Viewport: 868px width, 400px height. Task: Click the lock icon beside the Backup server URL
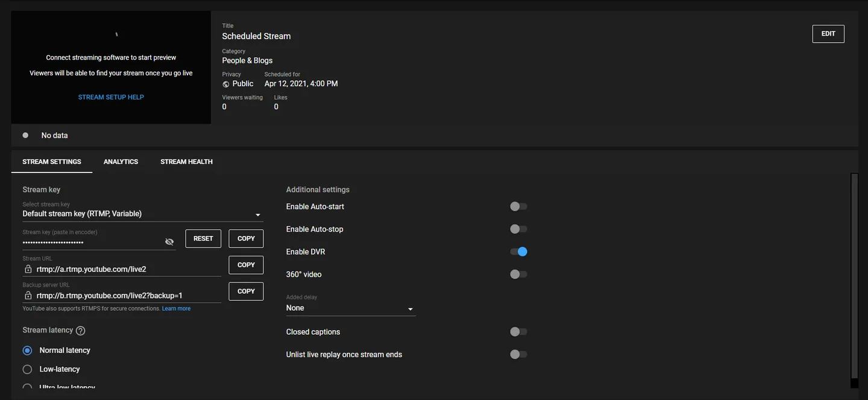coord(28,296)
